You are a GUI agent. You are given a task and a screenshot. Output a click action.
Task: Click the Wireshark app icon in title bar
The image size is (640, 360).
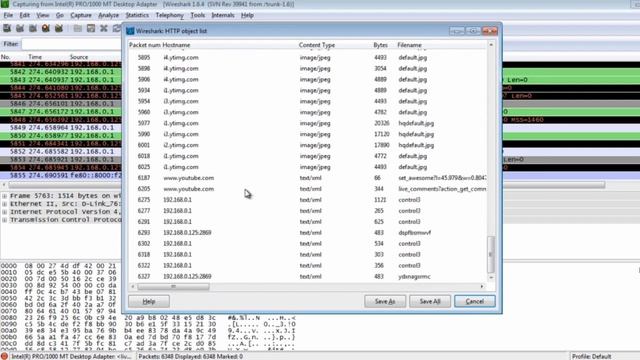click(4, 4)
